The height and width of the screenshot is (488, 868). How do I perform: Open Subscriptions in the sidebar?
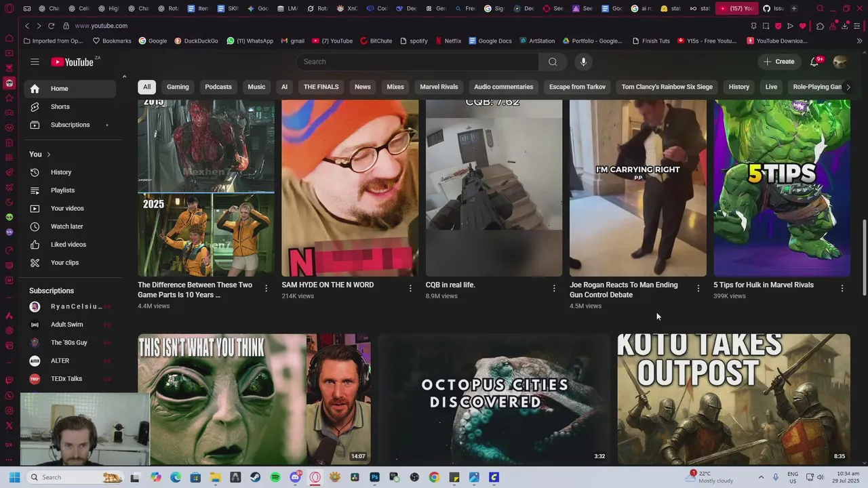click(x=70, y=125)
